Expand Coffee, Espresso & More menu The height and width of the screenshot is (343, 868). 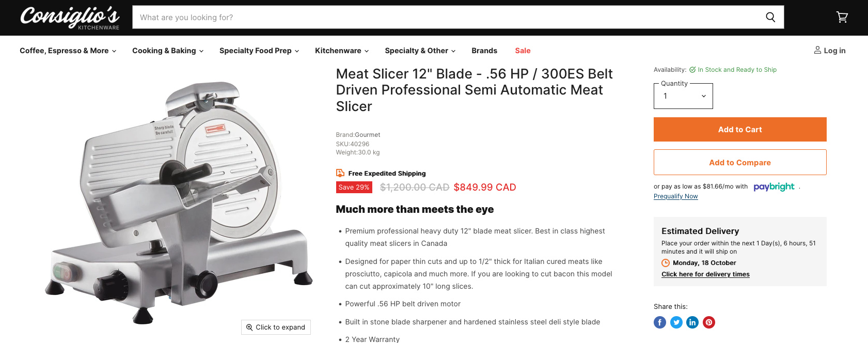pyautogui.click(x=68, y=51)
